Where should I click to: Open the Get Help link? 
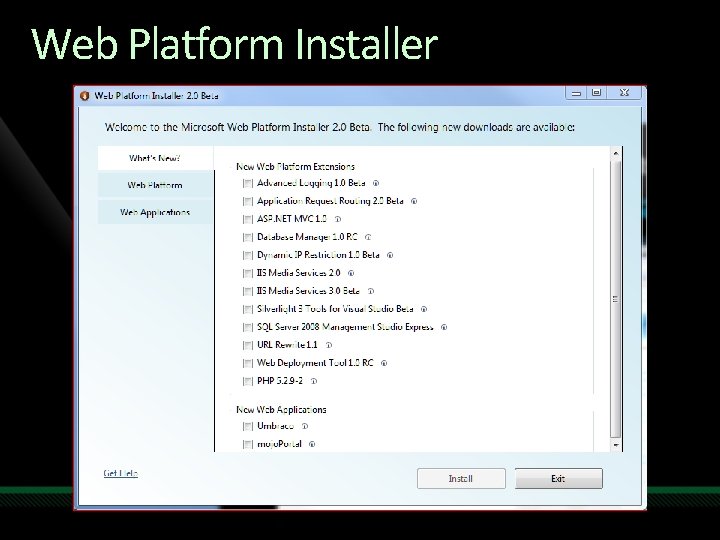[x=121, y=473]
